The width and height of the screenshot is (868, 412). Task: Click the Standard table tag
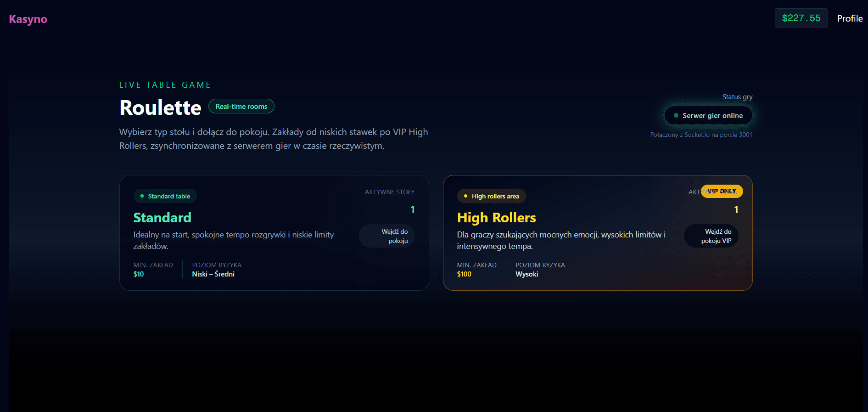(x=165, y=196)
